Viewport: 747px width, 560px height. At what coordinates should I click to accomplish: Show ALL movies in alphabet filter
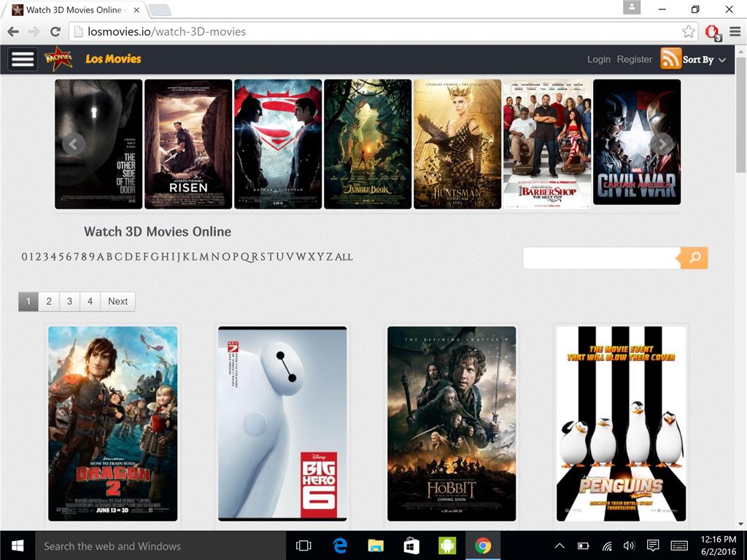tap(344, 257)
